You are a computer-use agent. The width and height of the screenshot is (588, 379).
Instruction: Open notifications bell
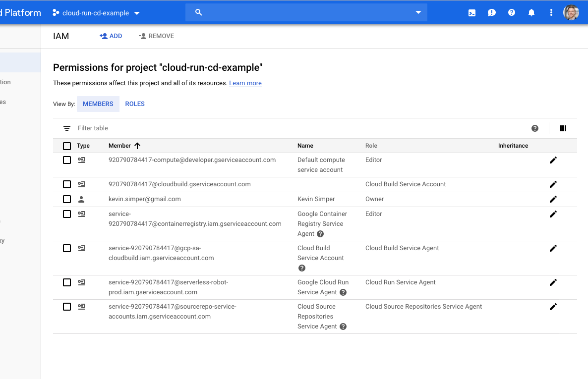point(531,13)
